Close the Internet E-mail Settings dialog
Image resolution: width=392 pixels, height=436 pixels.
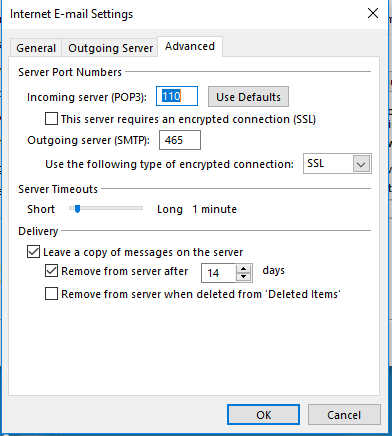tap(373, 13)
